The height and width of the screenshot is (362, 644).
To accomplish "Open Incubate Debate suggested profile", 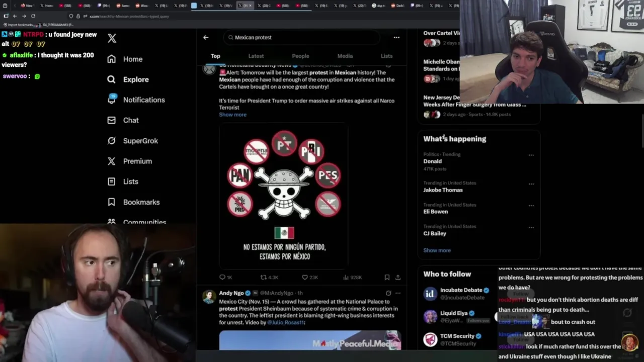I will tap(461, 290).
